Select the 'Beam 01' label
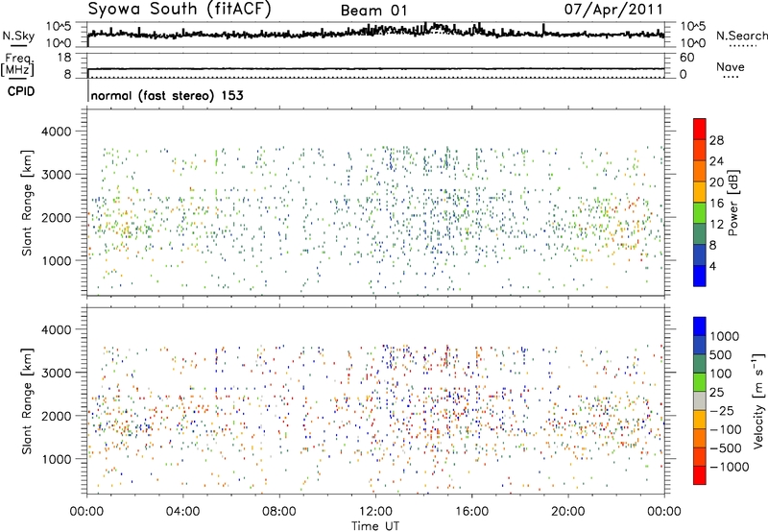The height and width of the screenshot is (532, 768). 373,11
